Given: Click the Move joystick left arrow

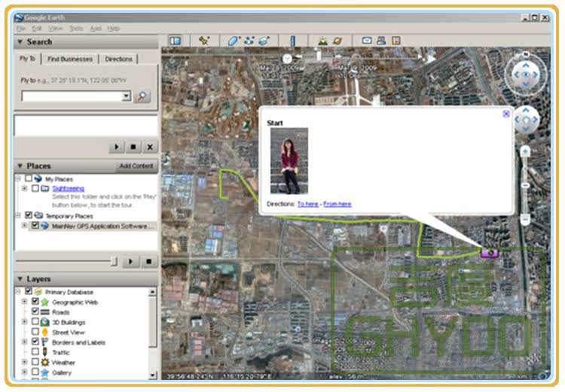Looking at the screenshot, I should coord(517,120).
